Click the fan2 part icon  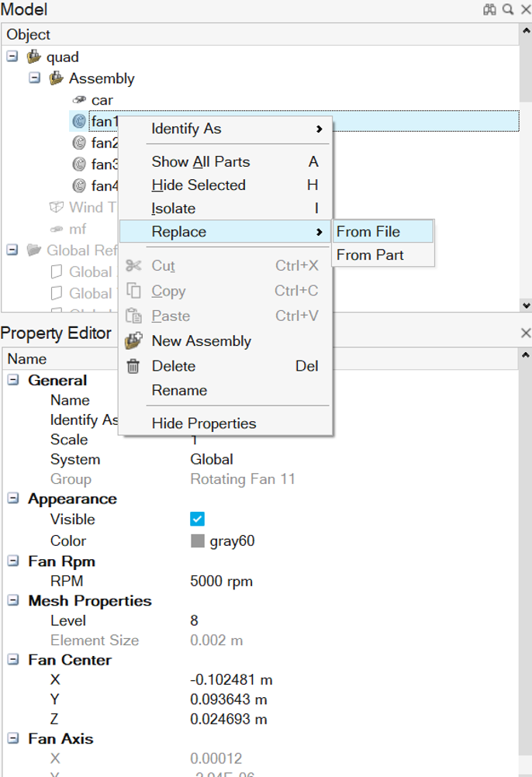(x=78, y=143)
